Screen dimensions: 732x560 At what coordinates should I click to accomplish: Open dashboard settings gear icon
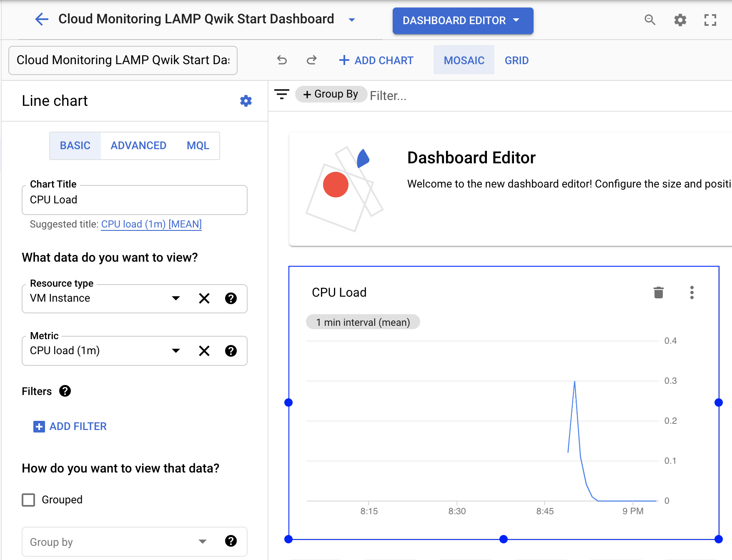click(680, 20)
